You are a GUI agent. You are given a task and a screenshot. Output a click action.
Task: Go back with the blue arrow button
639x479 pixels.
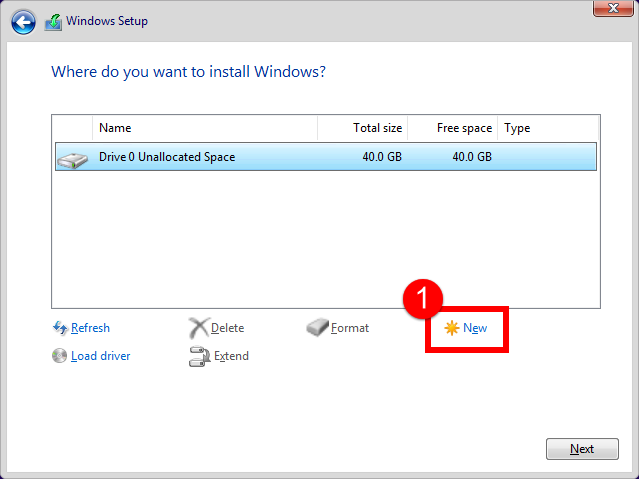point(23,22)
